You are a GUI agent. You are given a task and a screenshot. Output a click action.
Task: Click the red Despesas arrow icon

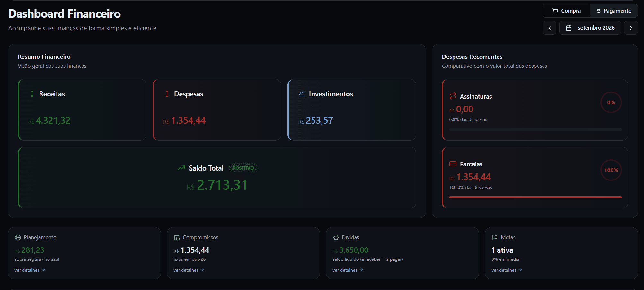pos(167,94)
